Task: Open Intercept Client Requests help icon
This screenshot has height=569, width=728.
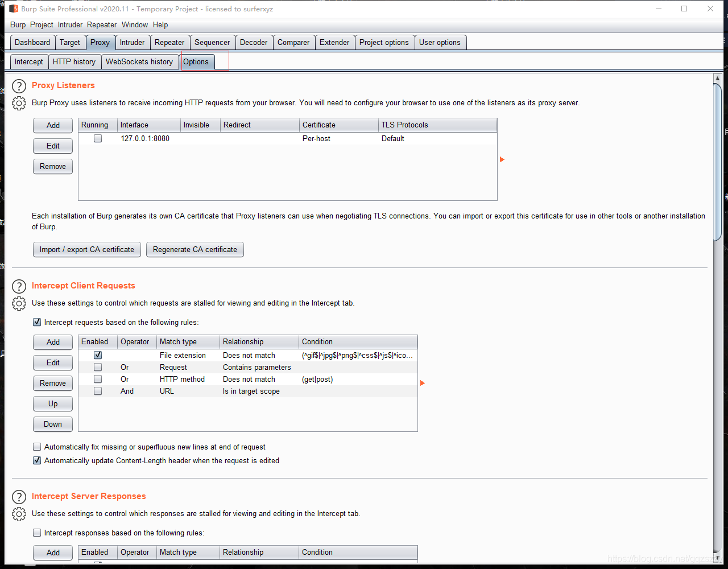Action: click(x=19, y=286)
